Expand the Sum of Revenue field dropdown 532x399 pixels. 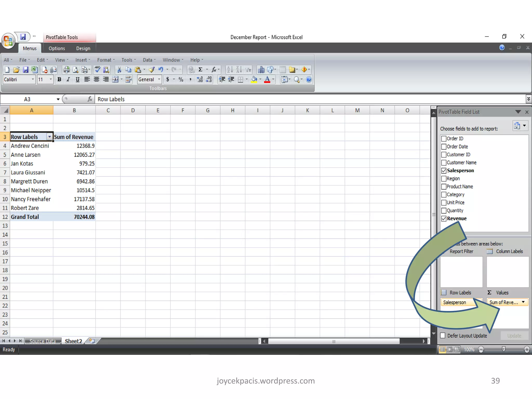(x=523, y=302)
